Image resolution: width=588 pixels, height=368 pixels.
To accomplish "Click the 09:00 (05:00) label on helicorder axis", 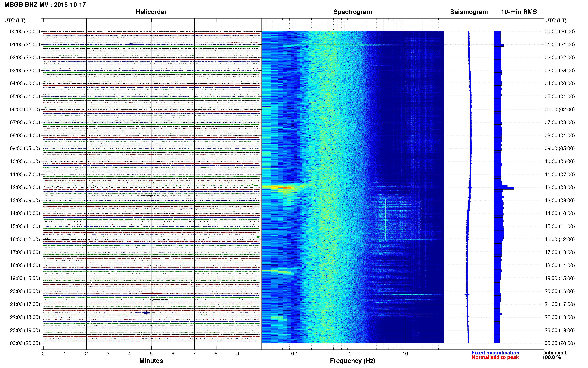I will 25,148.
